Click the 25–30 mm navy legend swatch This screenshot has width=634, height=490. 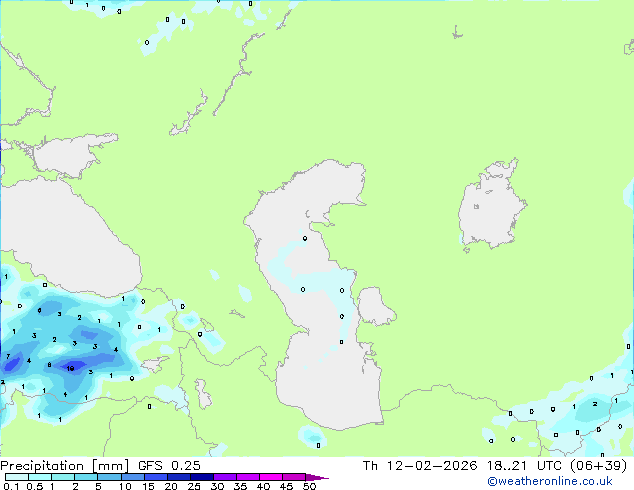pyautogui.click(x=201, y=477)
